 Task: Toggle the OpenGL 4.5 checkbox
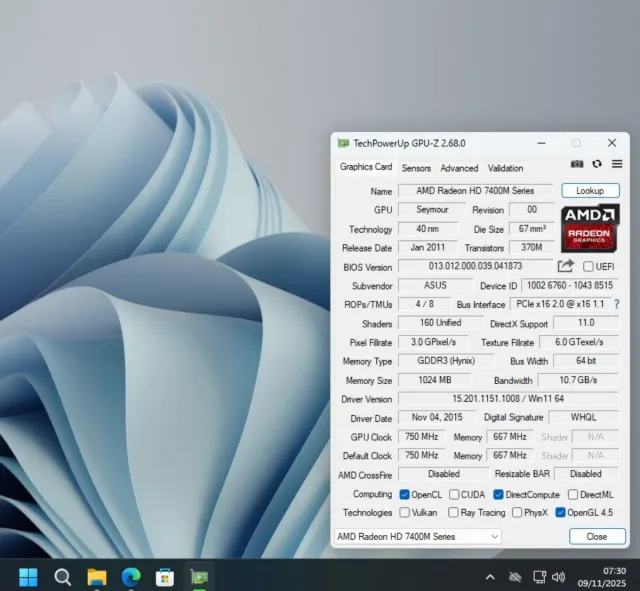click(x=560, y=513)
